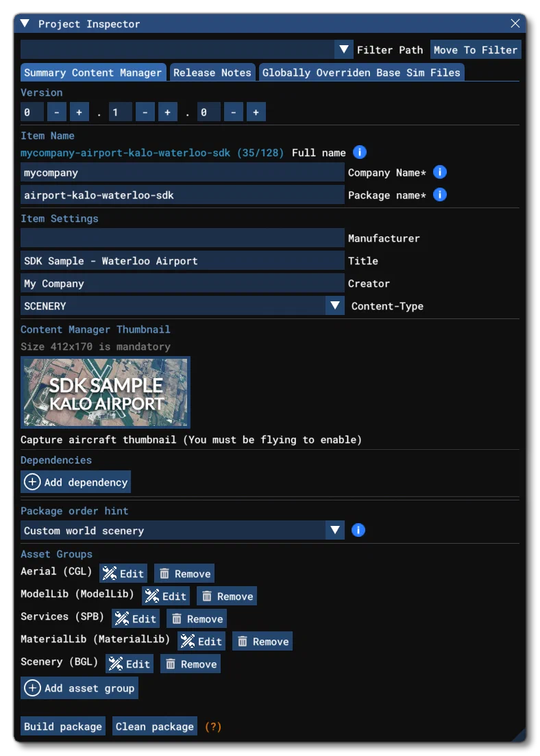
Task: Open Globally Overriden Base Sim Files tab
Action: pos(361,73)
